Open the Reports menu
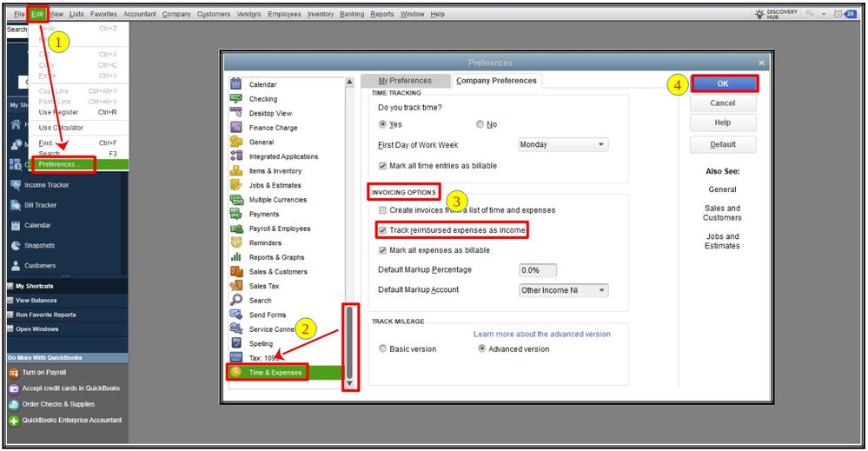The image size is (868, 451). click(x=382, y=14)
